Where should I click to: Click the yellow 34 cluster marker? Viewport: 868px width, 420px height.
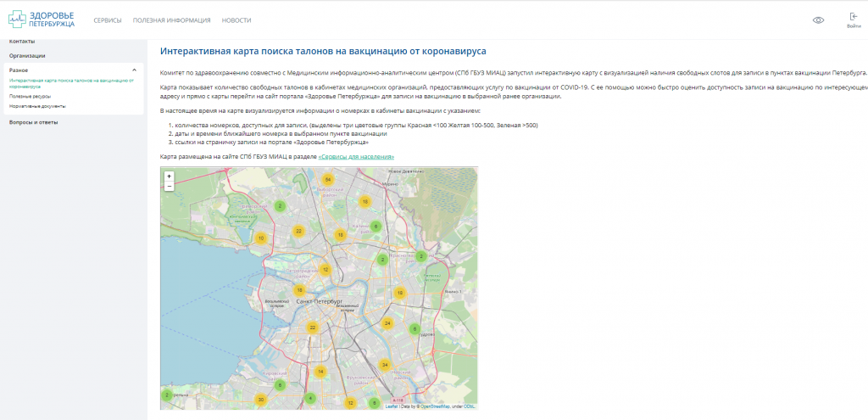click(x=385, y=365)
